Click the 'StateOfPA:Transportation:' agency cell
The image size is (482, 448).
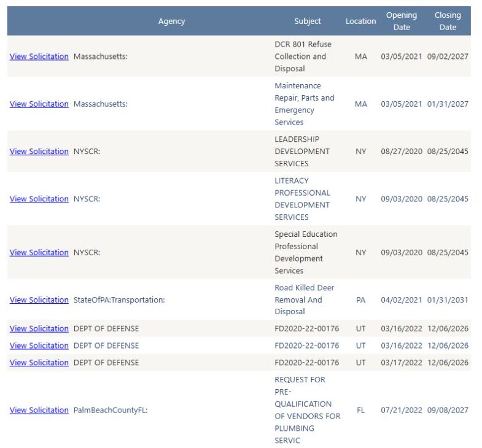click(119, 300)
